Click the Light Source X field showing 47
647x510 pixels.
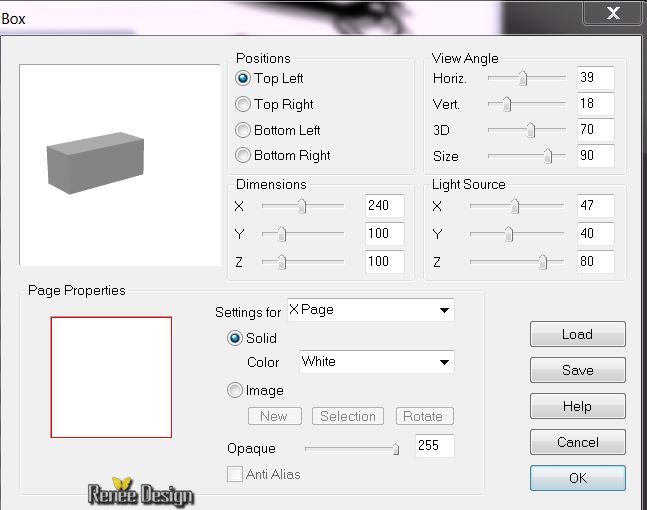tap(595, 205)
